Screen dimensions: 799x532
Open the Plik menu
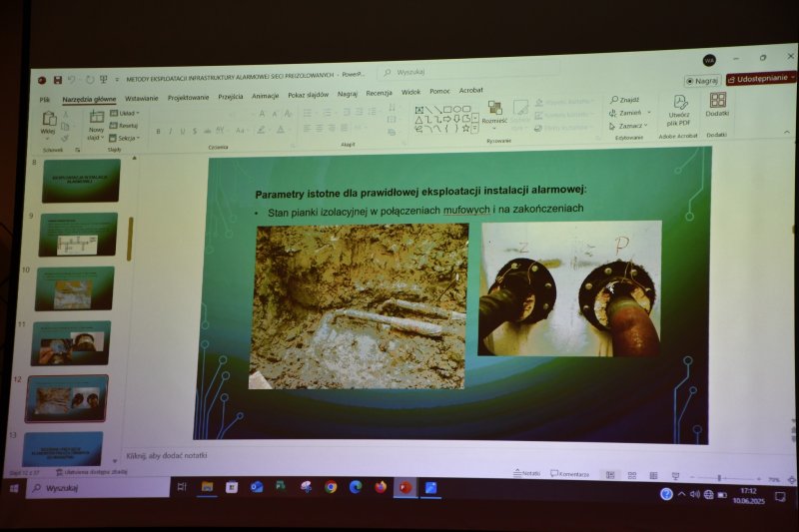[45, 100]
